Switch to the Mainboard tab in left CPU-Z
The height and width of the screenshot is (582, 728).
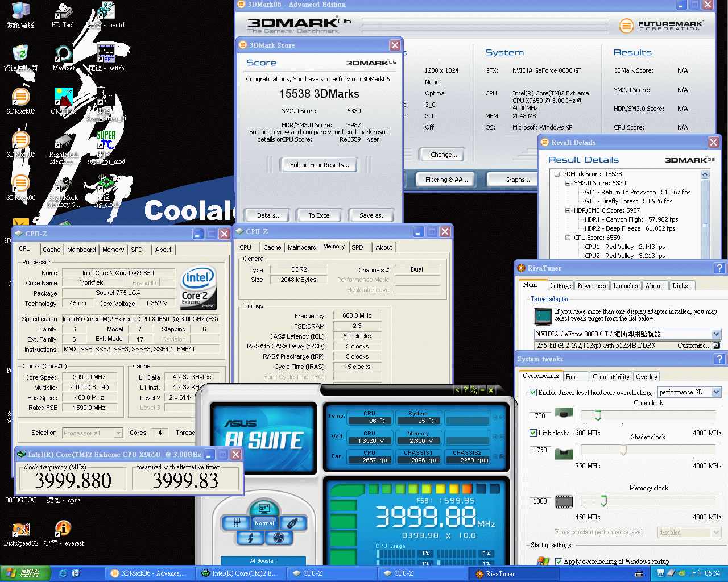[81, 250]
